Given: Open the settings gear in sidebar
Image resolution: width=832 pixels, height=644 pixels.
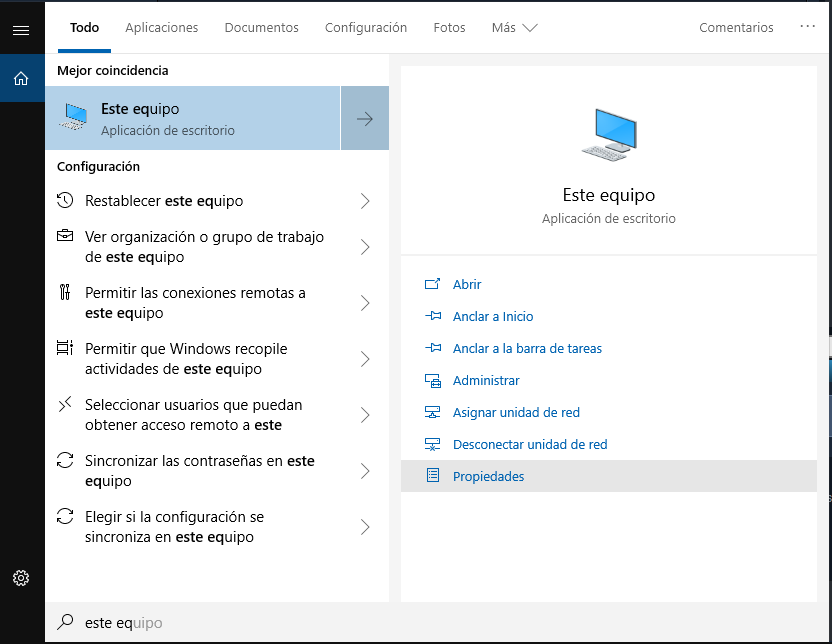Looking at the screenshot, I should [x=21, y=578].
